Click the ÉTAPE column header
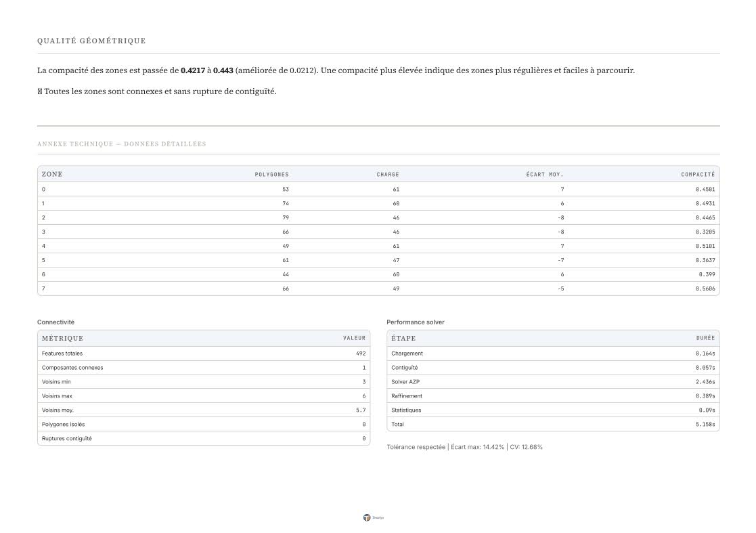756x533 pixels. [x=403, y=338]
